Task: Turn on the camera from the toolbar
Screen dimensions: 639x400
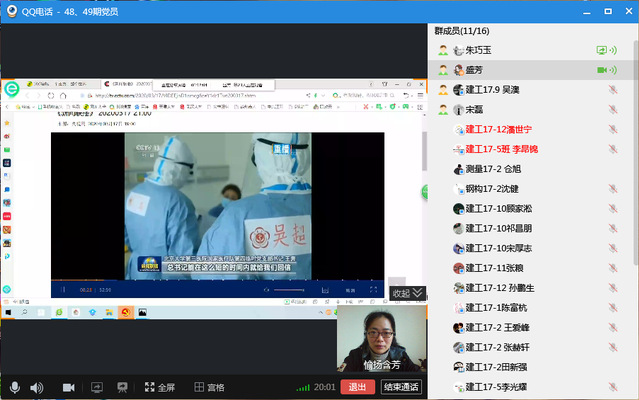Action: coord(69,387)
